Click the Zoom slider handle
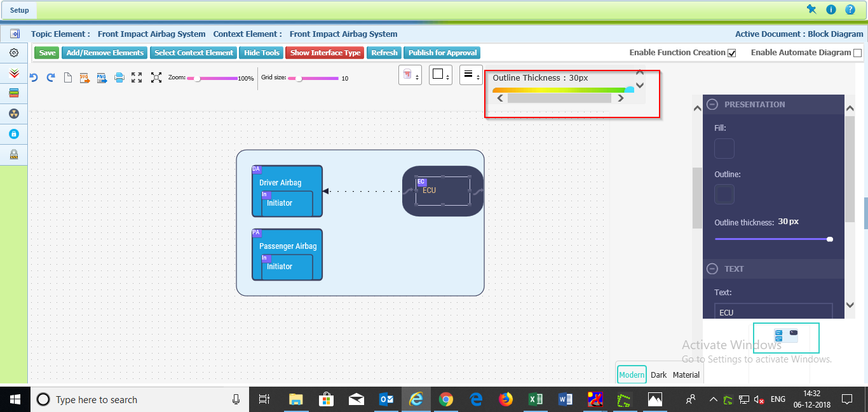Viewport: 868px width, 412px height. click(x=198, y=78)
